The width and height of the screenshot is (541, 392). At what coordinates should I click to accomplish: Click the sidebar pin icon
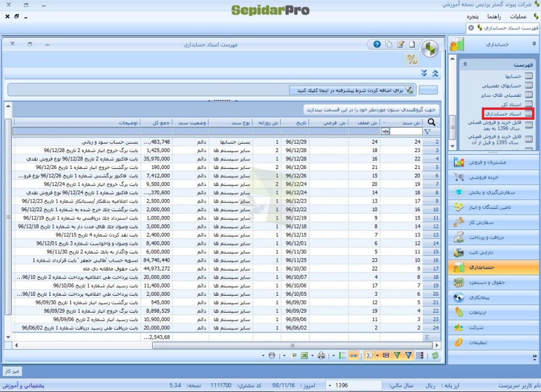point(534,44)
